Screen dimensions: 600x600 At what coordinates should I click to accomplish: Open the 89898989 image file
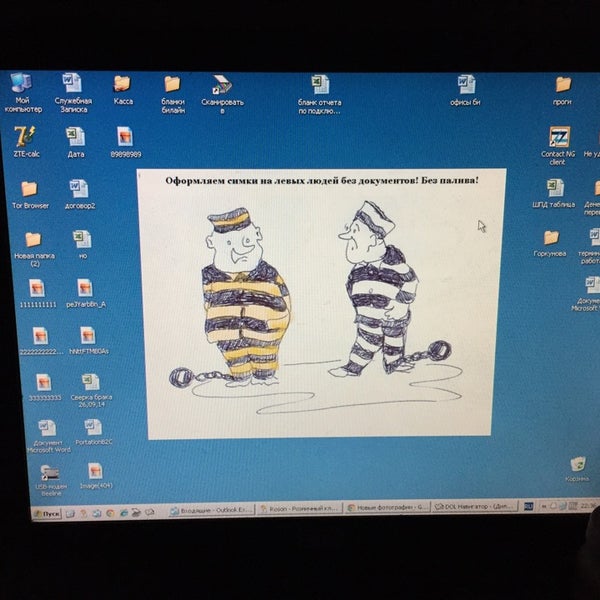pyautogui.click(x=126, y=142)
